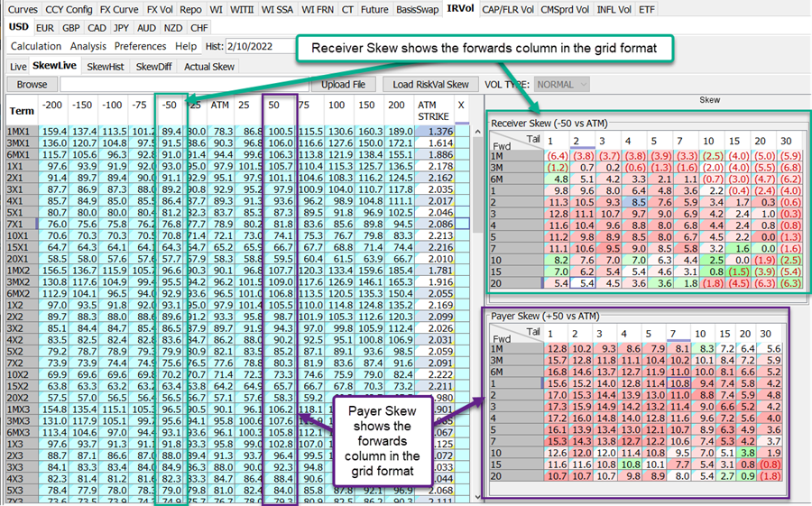Click Load RiskVal Skew button
812x506 pixels.
[x=430, y=85]
